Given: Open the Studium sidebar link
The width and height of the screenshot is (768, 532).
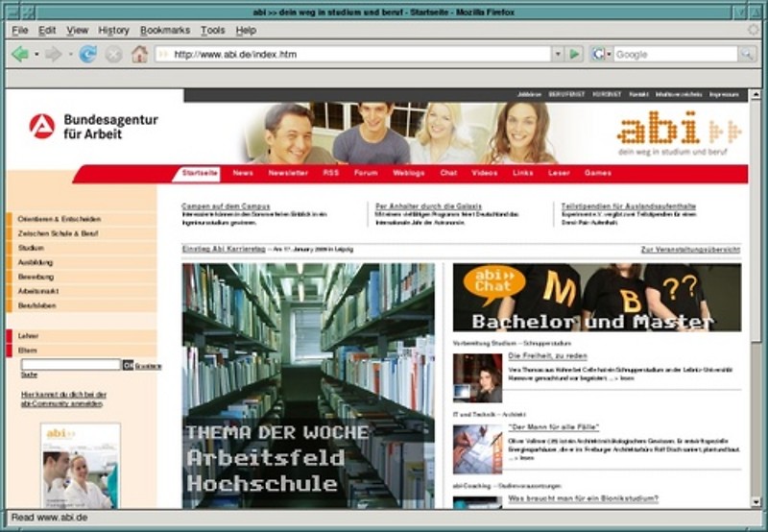Looking at the screenshot, I should 31,248.
